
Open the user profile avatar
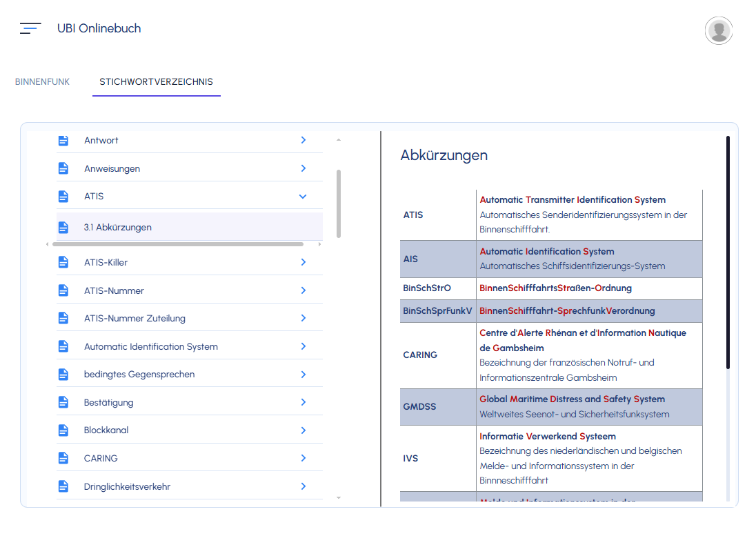pos(718,30)
